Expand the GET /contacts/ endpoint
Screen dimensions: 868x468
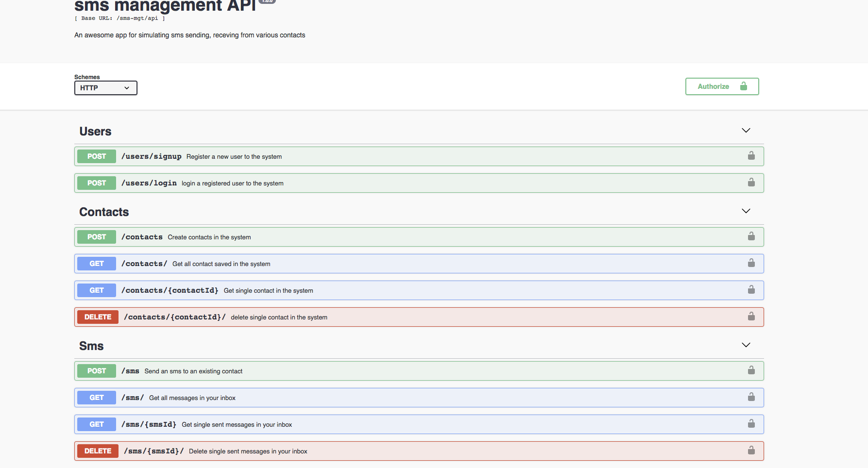[x=340, y=263]
